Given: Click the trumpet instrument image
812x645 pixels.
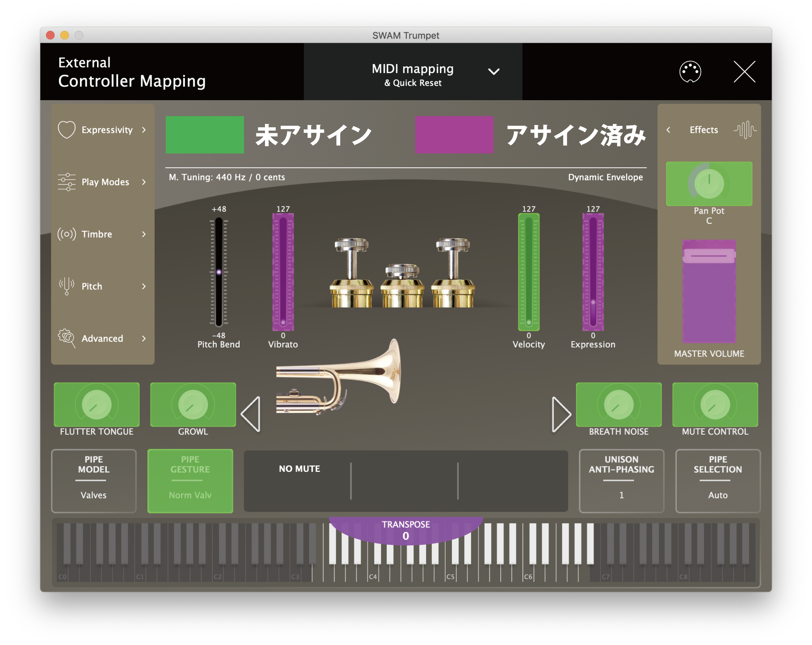Looking at the screenshot, I should point(338,377).
